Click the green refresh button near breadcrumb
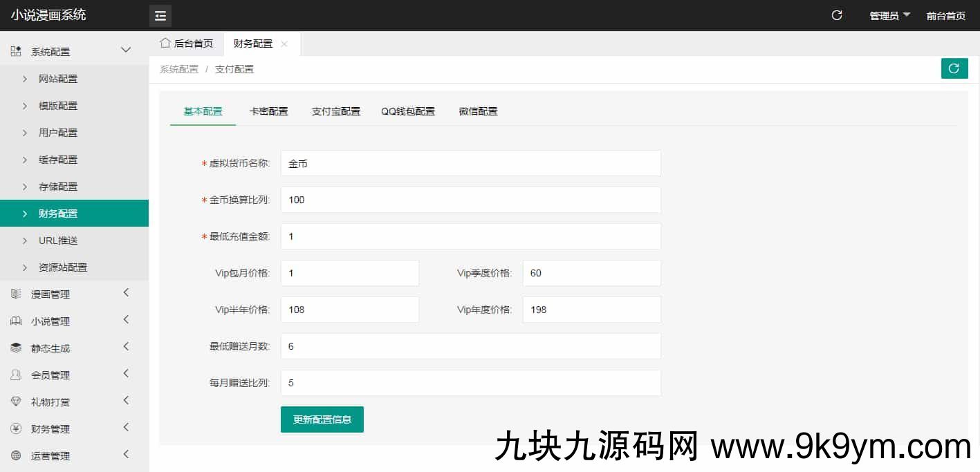Image resolution: width=980 pixels, height=472 pixels. [x=954, y=68]
